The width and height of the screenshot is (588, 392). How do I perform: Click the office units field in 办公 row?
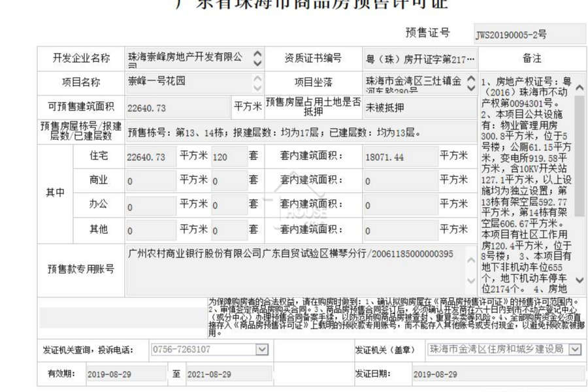click(x=229, y=206)
